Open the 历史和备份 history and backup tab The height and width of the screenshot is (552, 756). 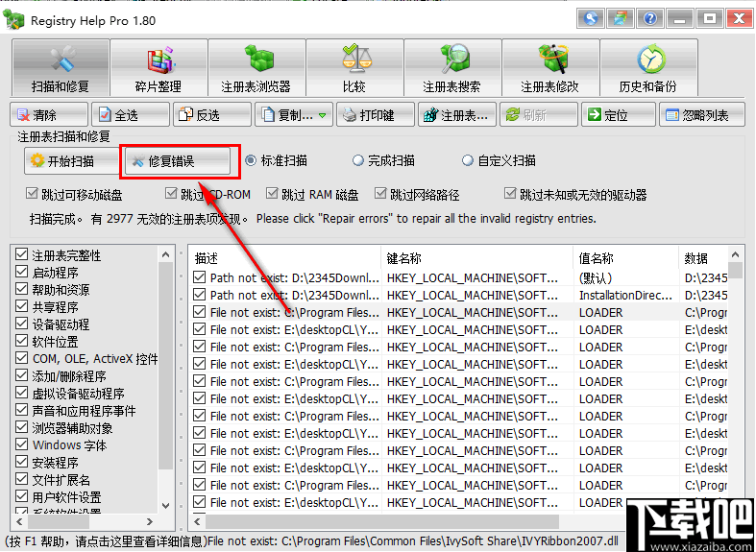(x=648, y=67)
